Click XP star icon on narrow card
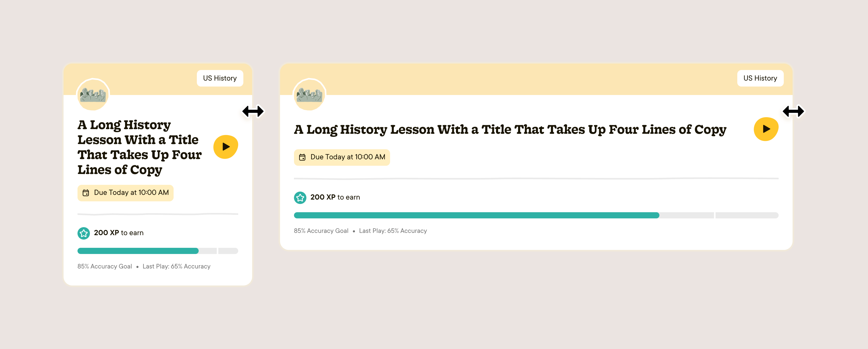Viewport: 868px width, 349px height. [x=83, y=233]
